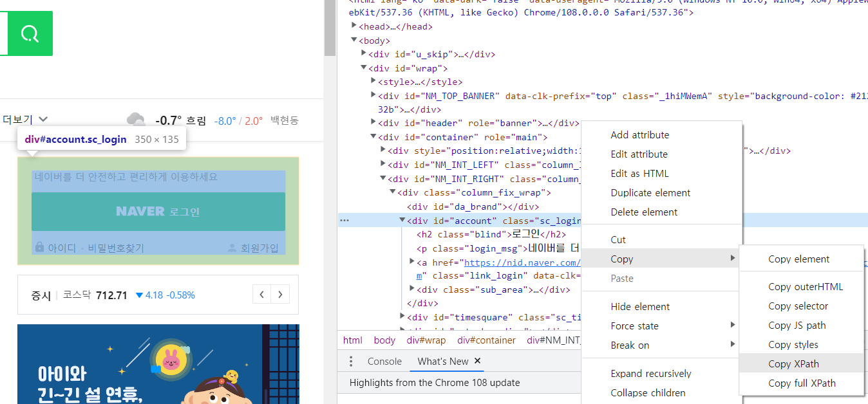Select the p class login_msg row
Image resolution: width=868 pixels, height=404 pixels.
[x=498, y=248]
